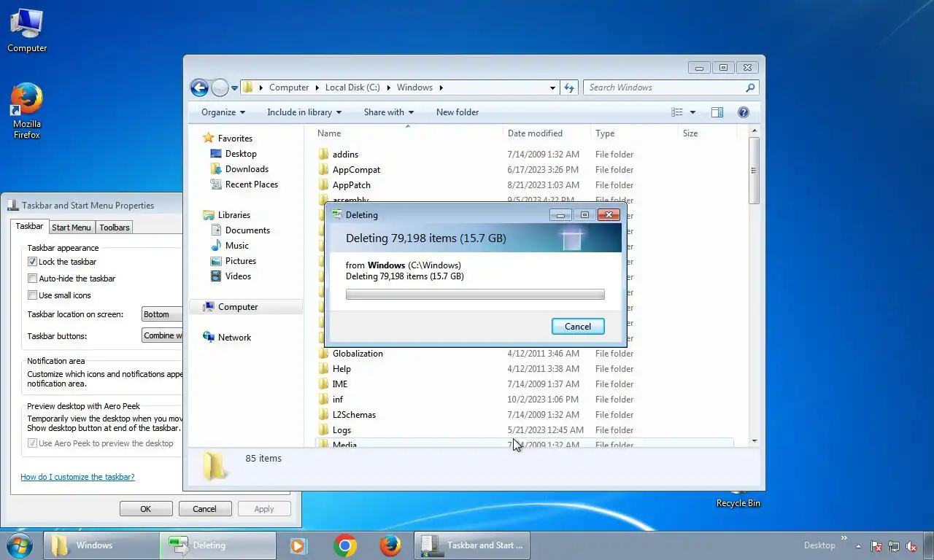934x560 pixels.
Task: Click the network tray icon
Action: pyautogui.click(x=894, y=546)
